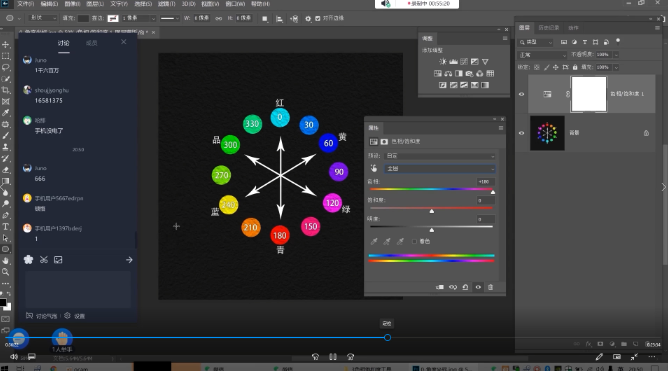Select the Brush tool

(6, 135)
